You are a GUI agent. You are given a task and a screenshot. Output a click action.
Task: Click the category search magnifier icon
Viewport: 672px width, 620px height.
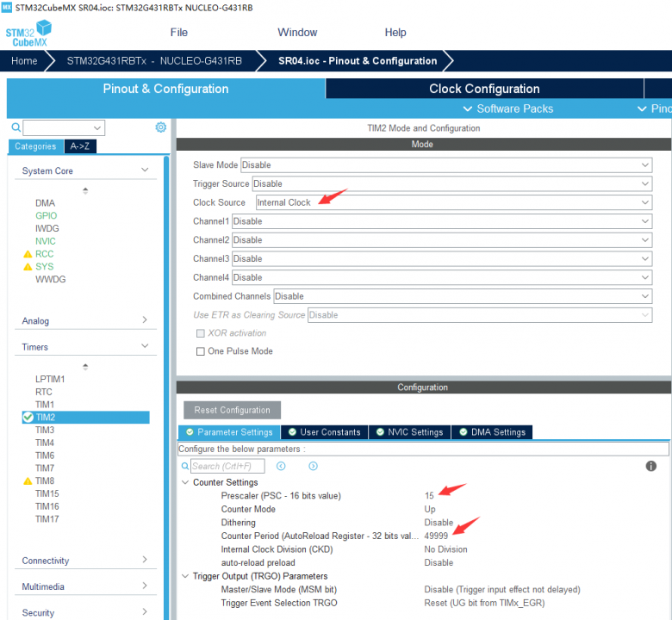click(x=16, y=127)
